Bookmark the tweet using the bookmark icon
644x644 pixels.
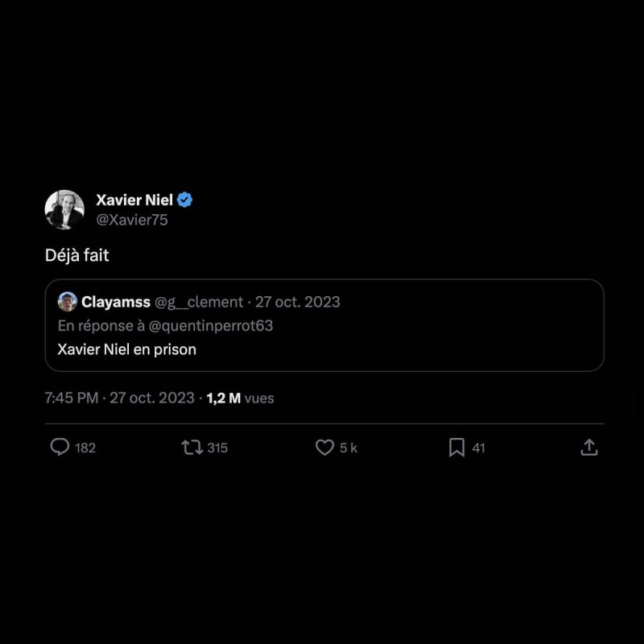pos(456,448)
